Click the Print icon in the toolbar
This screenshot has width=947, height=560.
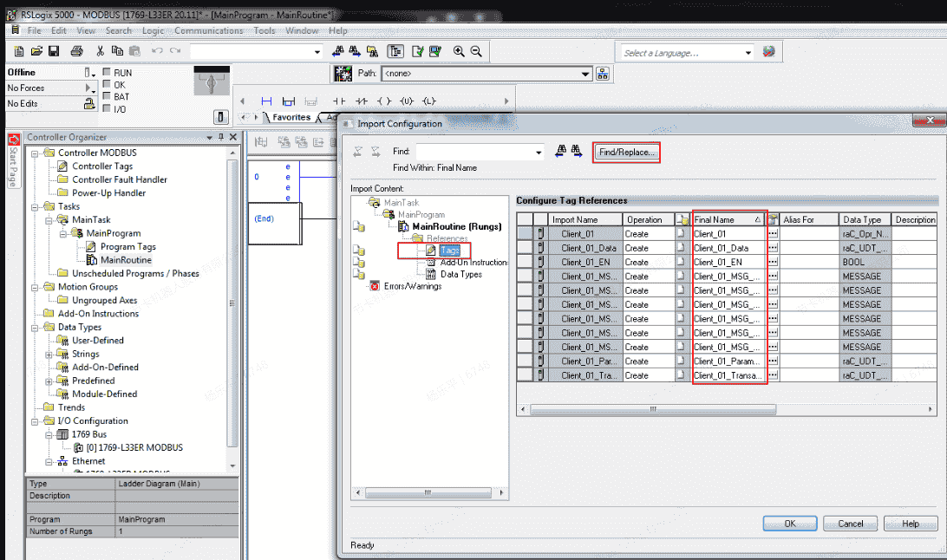[x=76, y=52]
